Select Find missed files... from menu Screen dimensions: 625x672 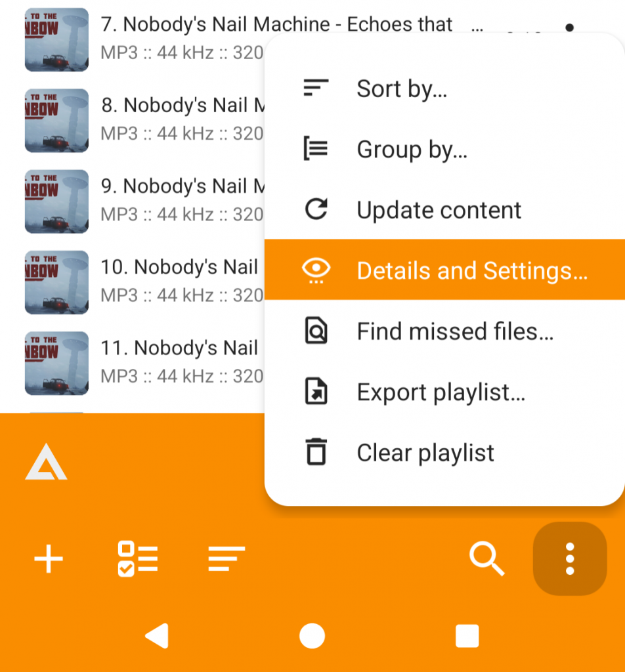click(x=455, y=331)
